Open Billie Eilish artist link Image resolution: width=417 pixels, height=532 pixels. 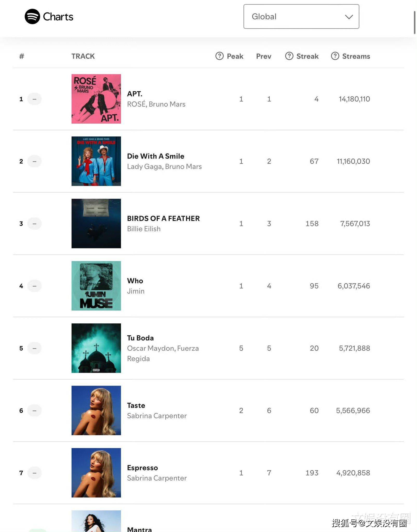[144, 229]
